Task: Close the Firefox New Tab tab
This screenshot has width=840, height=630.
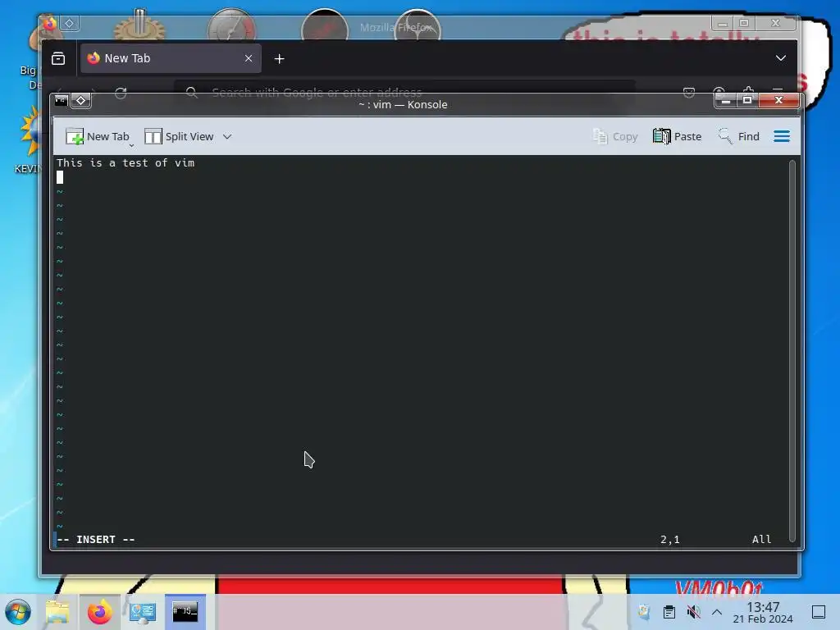Action: (x=249, y=58)
